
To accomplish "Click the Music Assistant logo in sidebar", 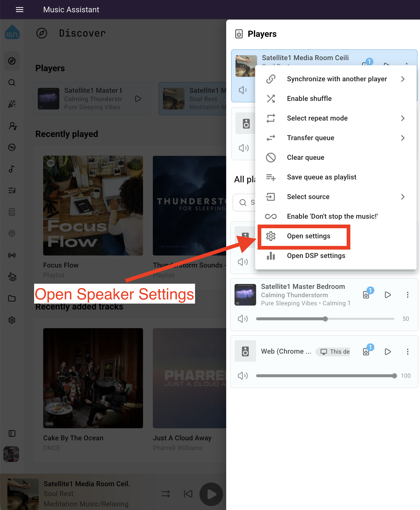I will coord(12,32).
